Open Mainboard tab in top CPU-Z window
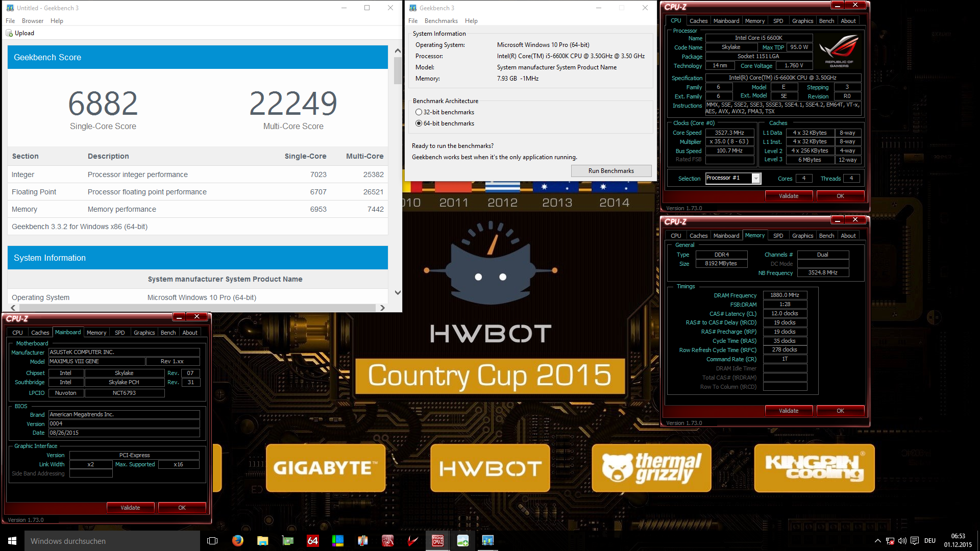This screenshot has height=551, width=980. (726, 21)
